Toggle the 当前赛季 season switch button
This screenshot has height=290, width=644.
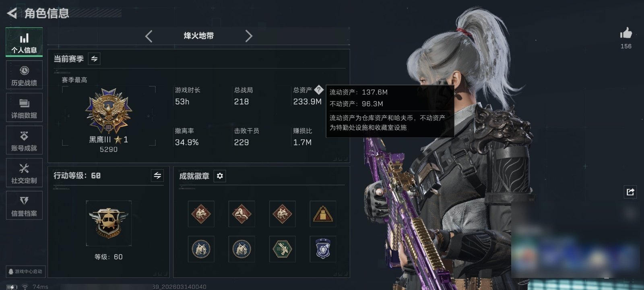(94, 59)
